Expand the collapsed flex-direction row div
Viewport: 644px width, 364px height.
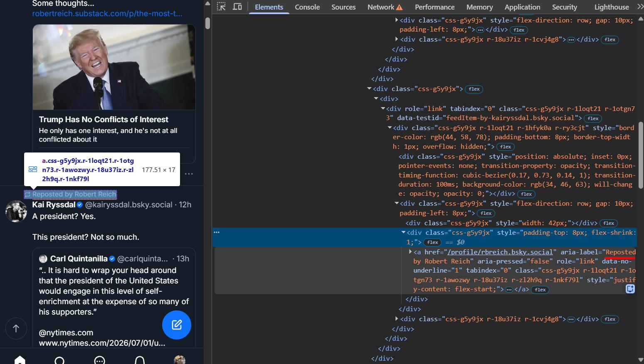point(397,20)
